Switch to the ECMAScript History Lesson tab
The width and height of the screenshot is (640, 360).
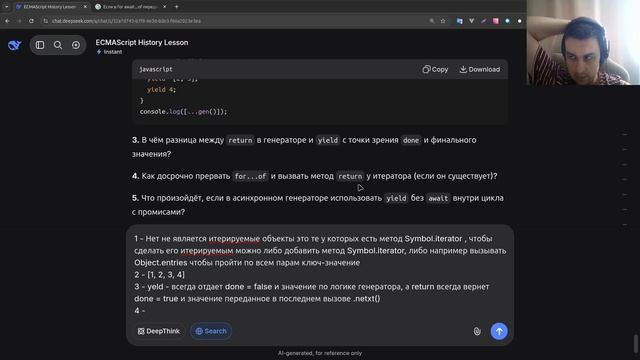pyautogui.click(x=49, y=7)
